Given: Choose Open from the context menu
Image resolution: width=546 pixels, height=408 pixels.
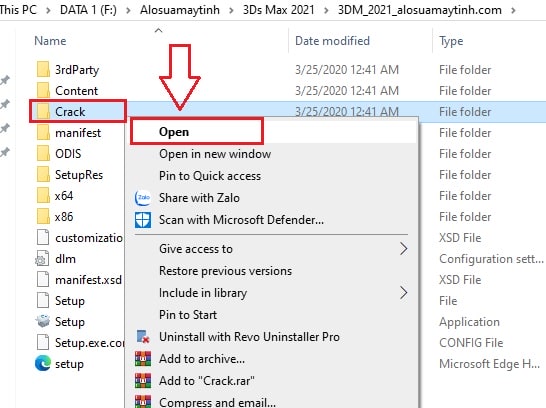Looking at the screenshot, I should tap(174, 132).
